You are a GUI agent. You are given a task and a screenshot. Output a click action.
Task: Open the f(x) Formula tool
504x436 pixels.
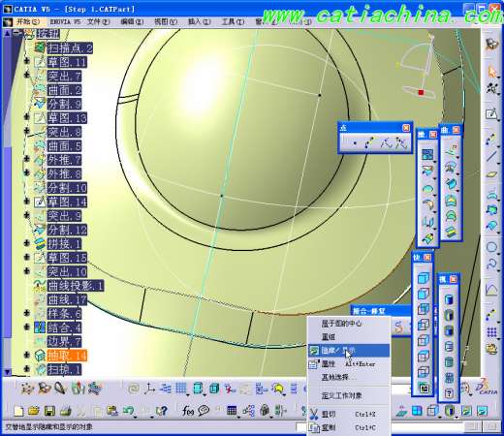188,411
